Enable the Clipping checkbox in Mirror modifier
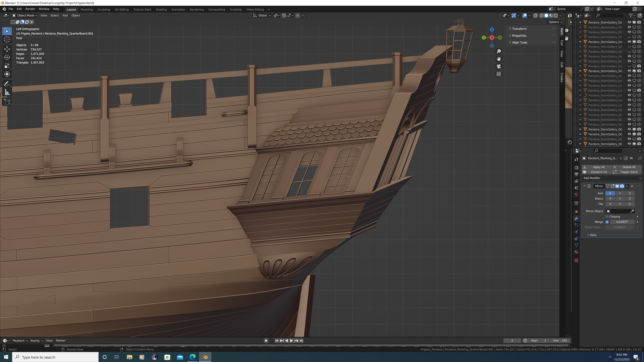This screenshot has height=362, width=644. [x=607, y=217]
